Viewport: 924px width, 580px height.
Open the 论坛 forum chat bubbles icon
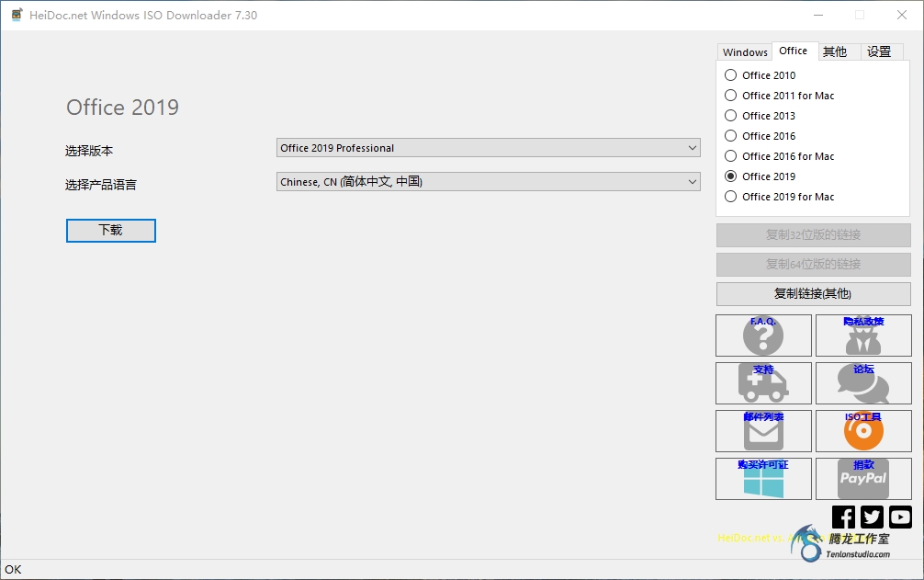tap(863, 383)
